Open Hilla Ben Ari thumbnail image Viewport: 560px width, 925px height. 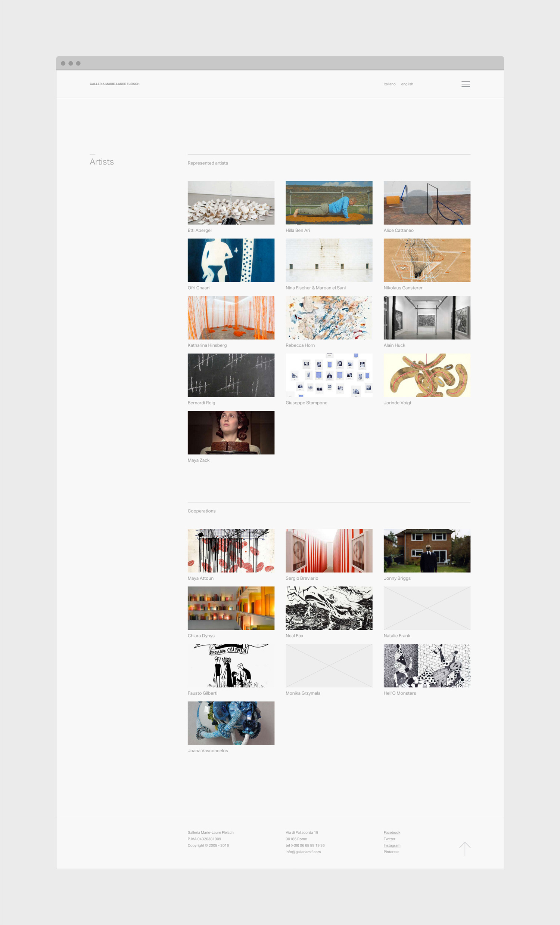329,203
